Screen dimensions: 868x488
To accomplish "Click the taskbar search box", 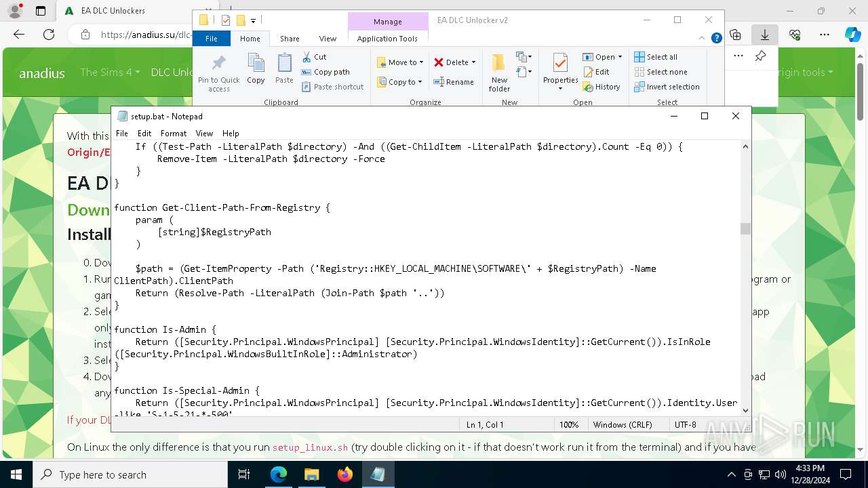I will pyautogui.click(x=130, y=474).
